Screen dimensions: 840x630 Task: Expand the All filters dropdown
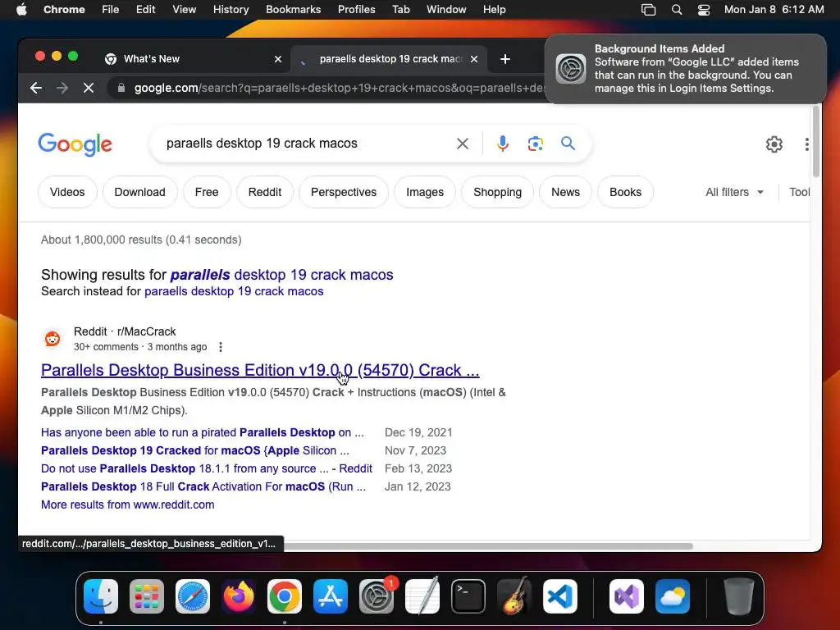pos(734,192)
